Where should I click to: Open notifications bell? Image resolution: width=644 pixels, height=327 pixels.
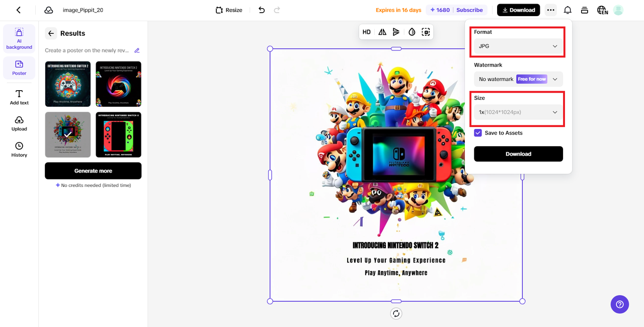coord(568,10)
